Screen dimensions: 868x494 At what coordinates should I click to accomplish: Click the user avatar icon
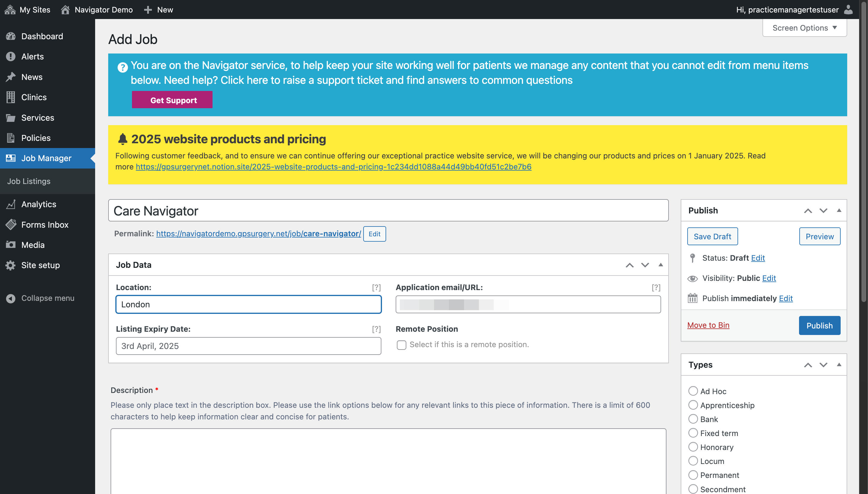[848, 10]
